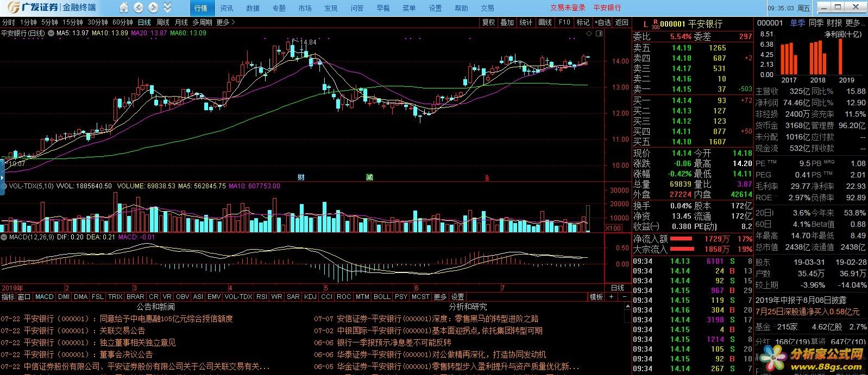
Task: Click the back arrow navigation icon
Action: [139, 8]
